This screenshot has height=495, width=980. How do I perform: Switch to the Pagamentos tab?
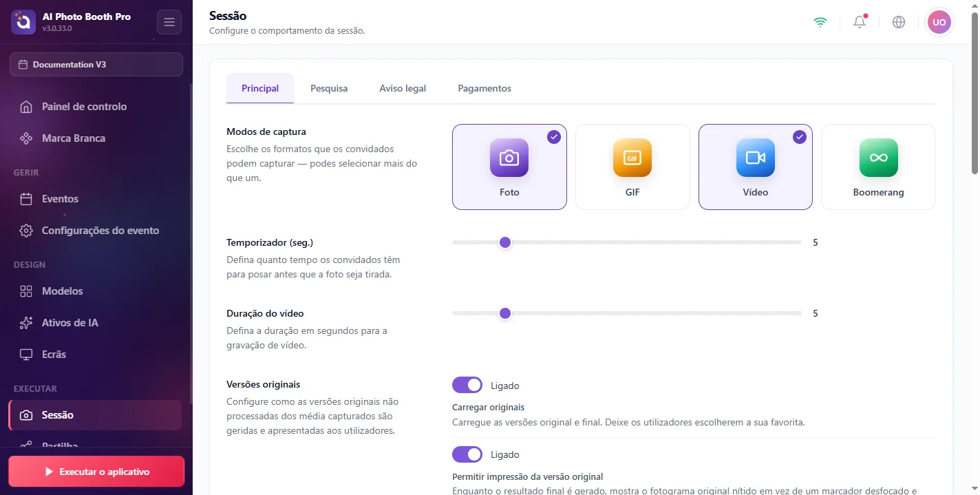[484, 88]
